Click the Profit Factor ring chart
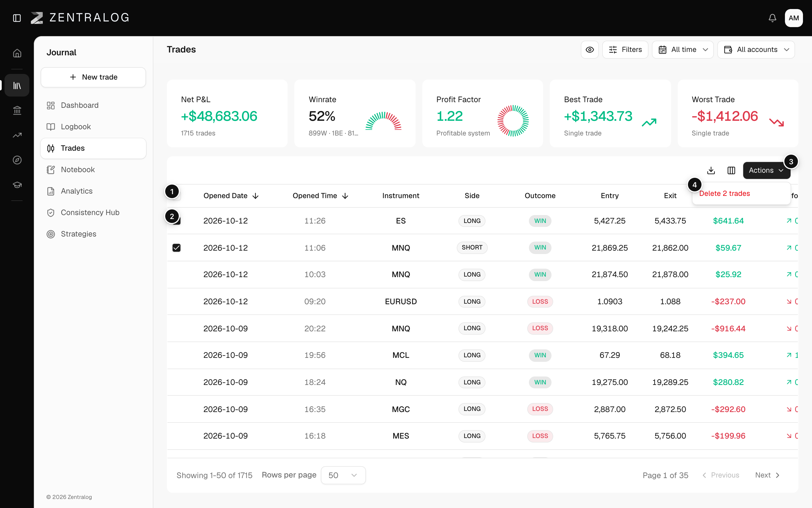This screenshot has width=812, height=508. 513,121
